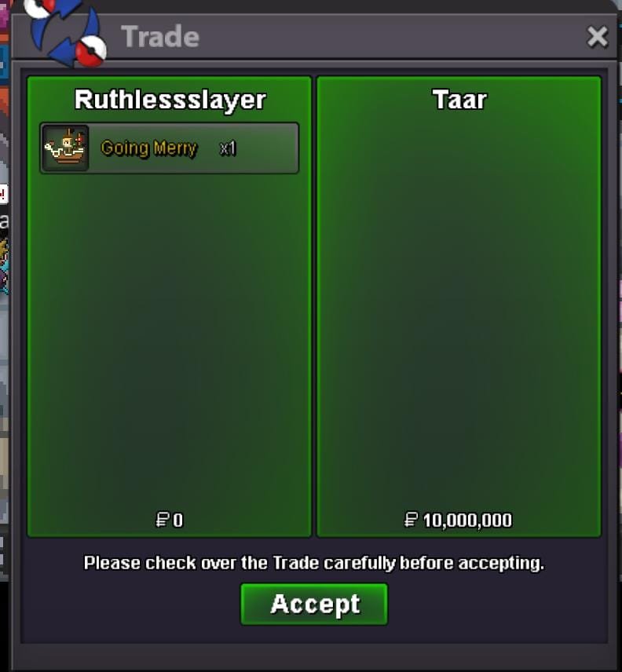This screenshot has width=622, height=672.
Task: Click the Trade window Poké Ball swap icon
Action: pos(66,34)
